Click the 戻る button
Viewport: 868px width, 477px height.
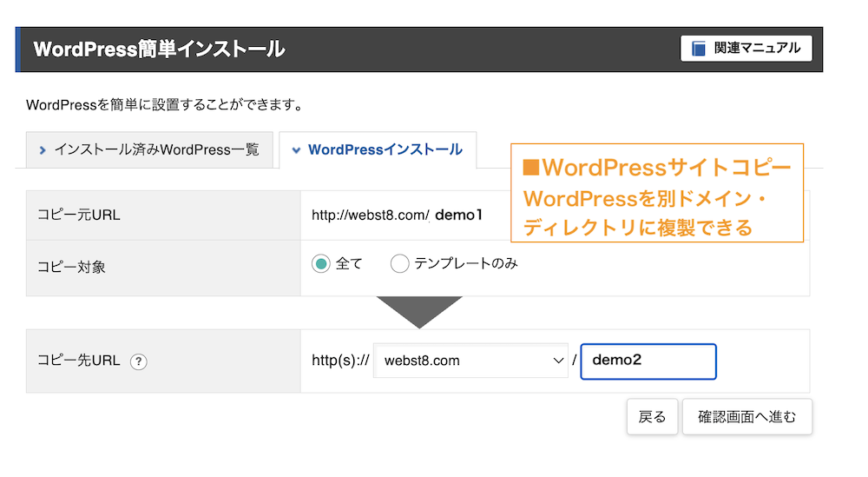[652, 416]
